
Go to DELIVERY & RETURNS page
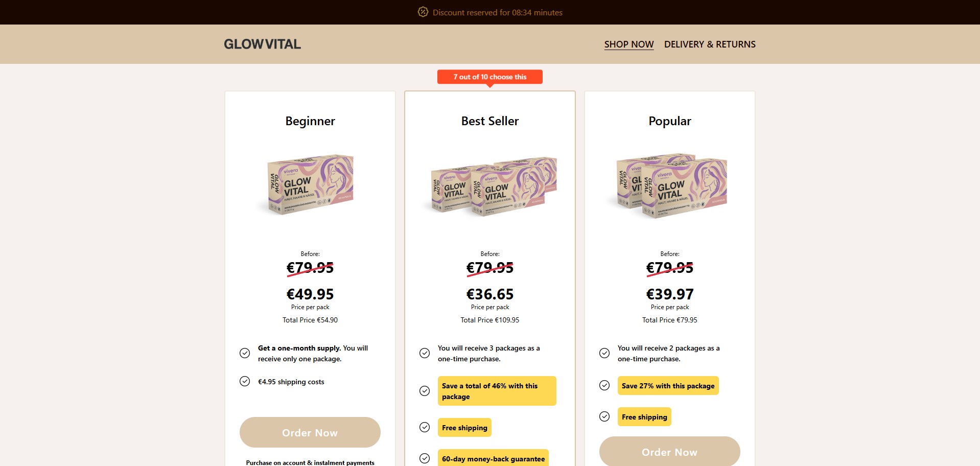tap(709, 44)
